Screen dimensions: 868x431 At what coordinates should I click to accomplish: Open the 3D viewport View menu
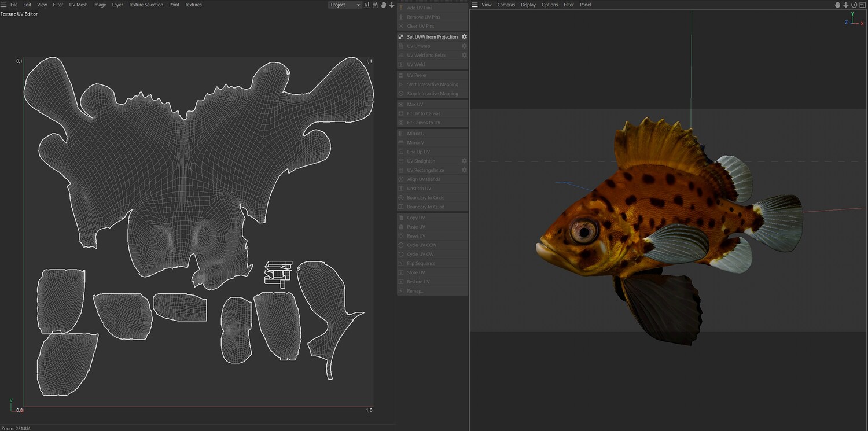(x=487, y=5)
